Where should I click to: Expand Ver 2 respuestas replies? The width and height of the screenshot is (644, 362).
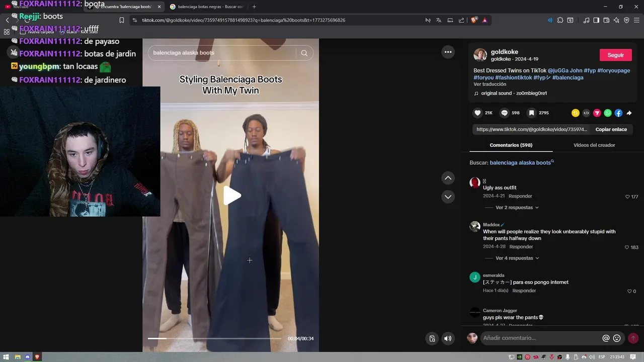517,207
